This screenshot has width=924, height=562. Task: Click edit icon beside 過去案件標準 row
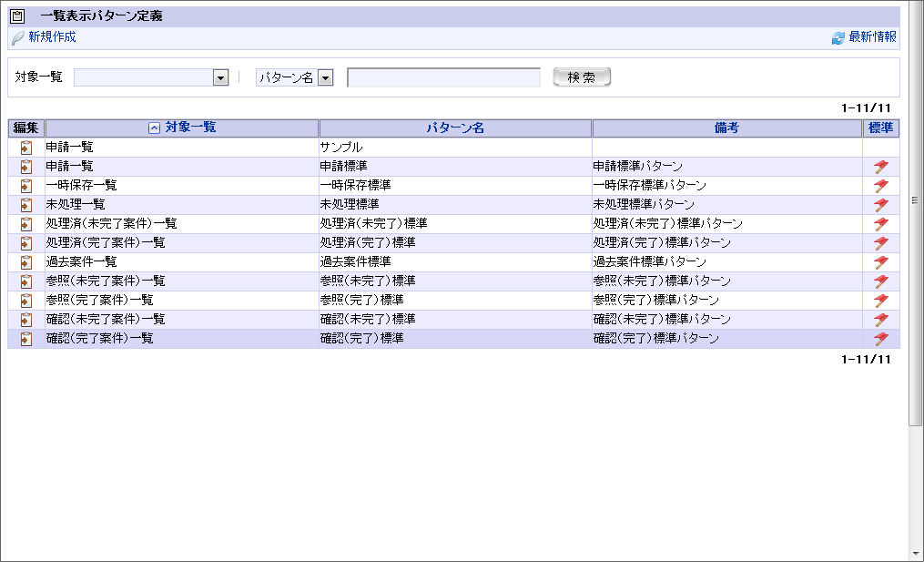point(25,261)
